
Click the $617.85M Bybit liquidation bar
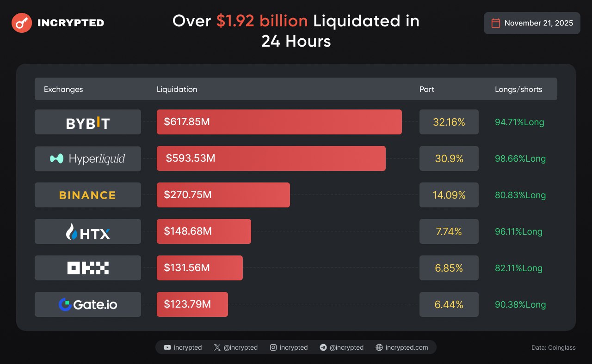tap(279, 122)
